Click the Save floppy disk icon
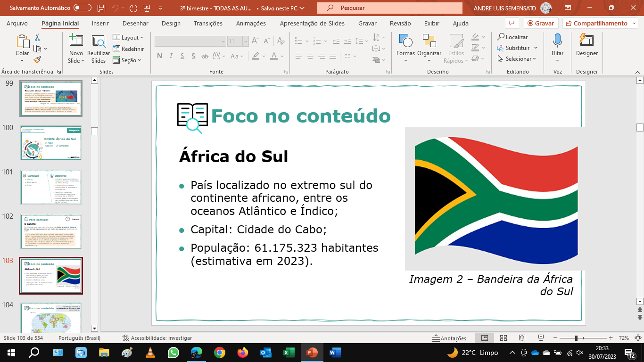This screenshot has height=362, width=644. pyautogui.click(x=101, y=8)
